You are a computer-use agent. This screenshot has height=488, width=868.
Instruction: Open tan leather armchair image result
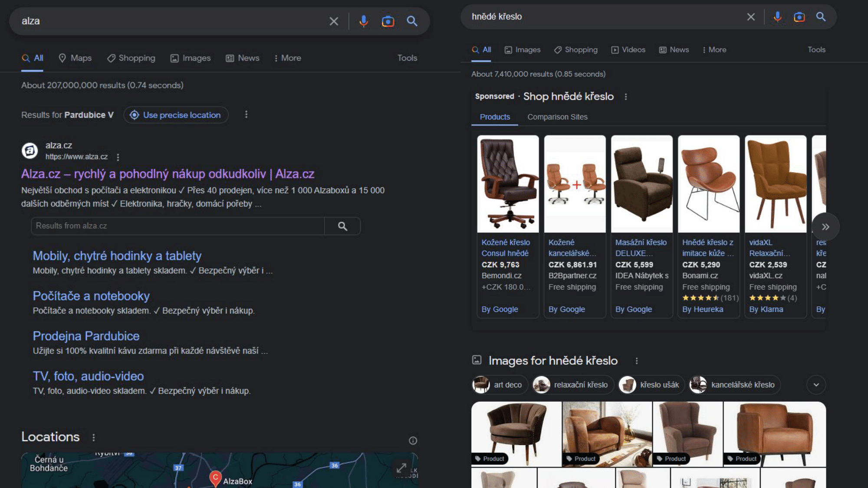tap(775, 434)
